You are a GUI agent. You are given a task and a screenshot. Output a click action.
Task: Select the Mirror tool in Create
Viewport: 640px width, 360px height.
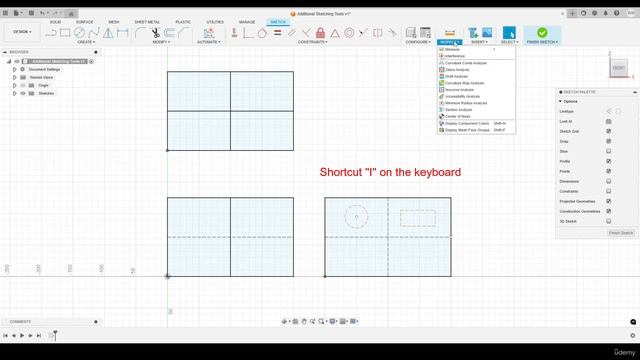pyautogui.click(x=108, y=33)
